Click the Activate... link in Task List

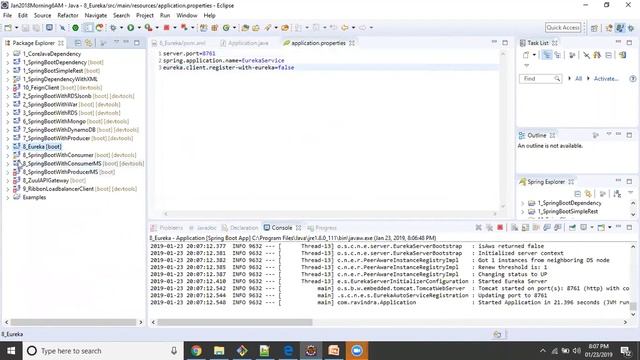point(606,78)
